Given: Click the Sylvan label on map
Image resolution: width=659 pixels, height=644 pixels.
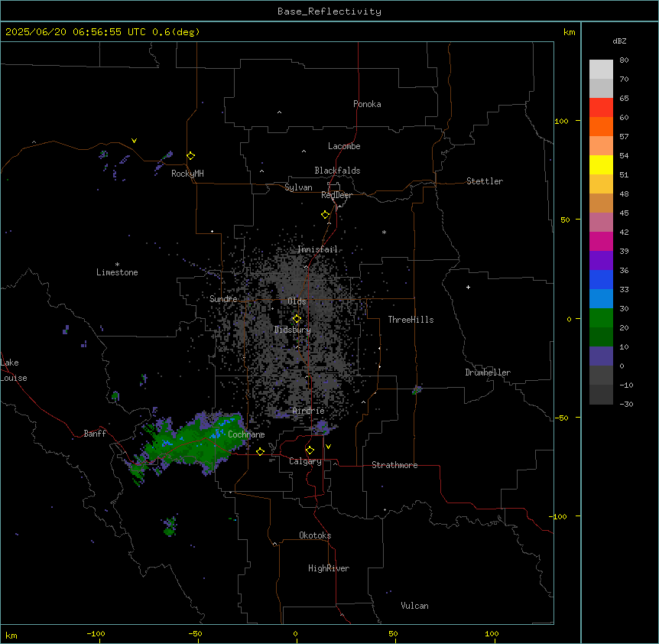Looking at the screenshot, I should pyautogui.click(x=298, y=187).
